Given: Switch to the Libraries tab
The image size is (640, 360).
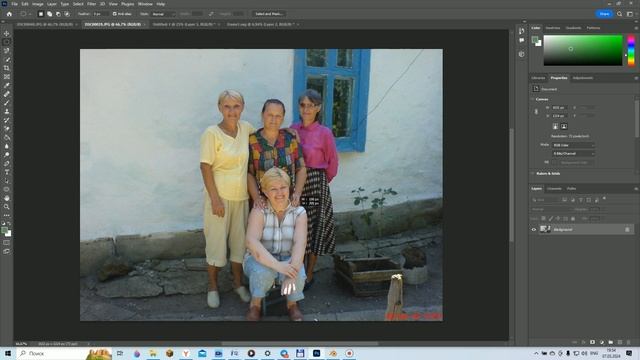Looking at the screenshot, I should click(x=538, y=78).
